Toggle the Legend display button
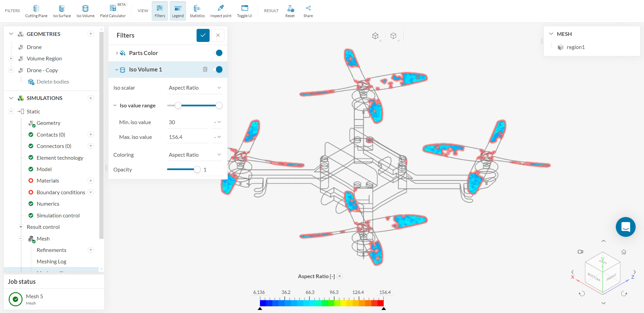The height and width of the screenshot is (313, 644). coord(178,11)
